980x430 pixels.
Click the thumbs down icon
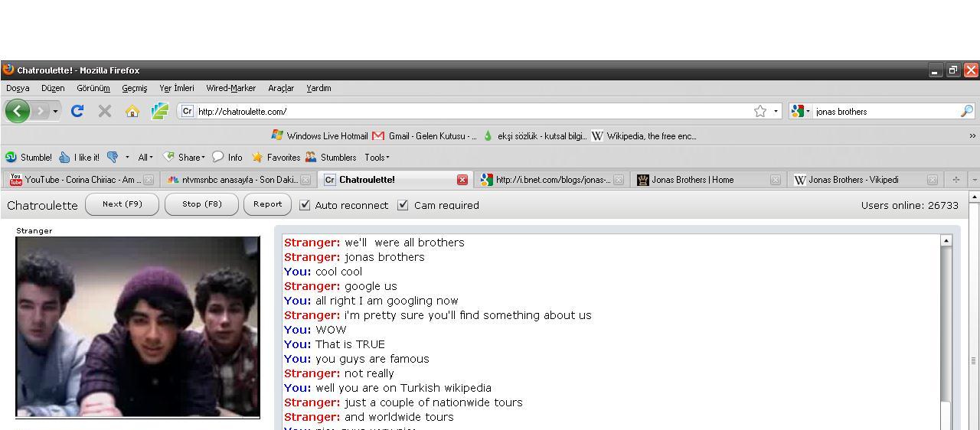pos(113,157)
